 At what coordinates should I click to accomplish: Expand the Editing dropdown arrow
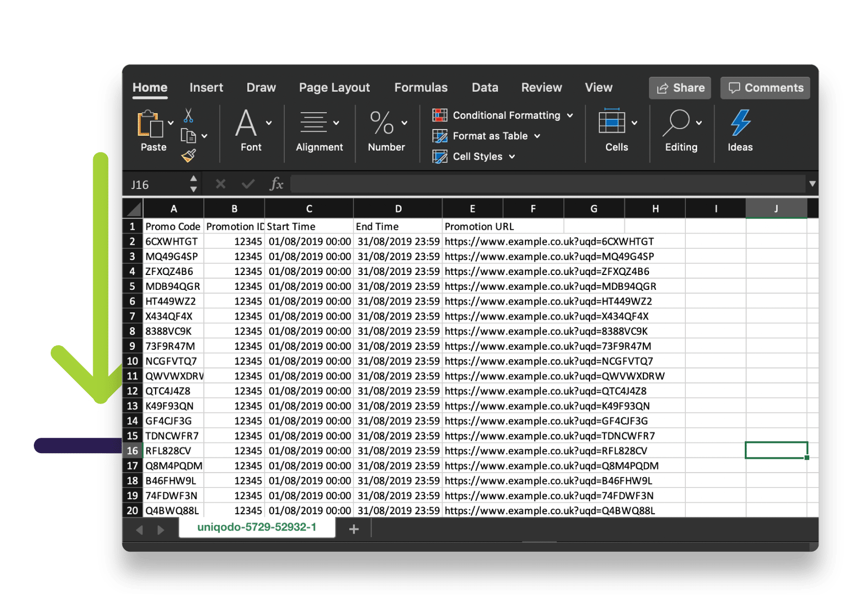coord(699,123)
